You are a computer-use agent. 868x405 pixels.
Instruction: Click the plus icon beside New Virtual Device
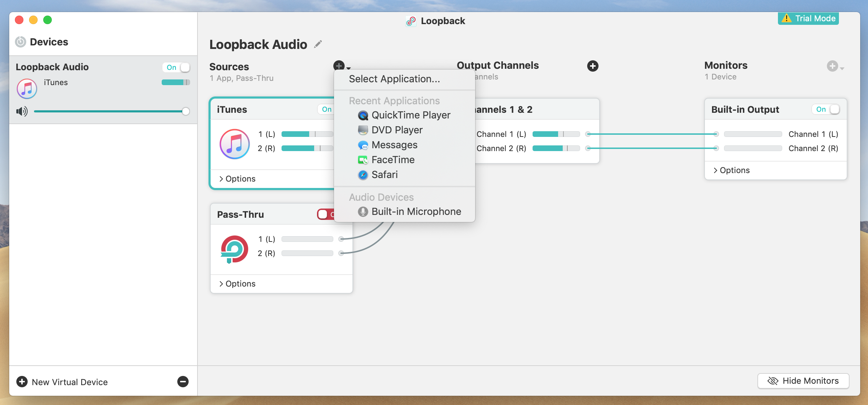(22, 382)
